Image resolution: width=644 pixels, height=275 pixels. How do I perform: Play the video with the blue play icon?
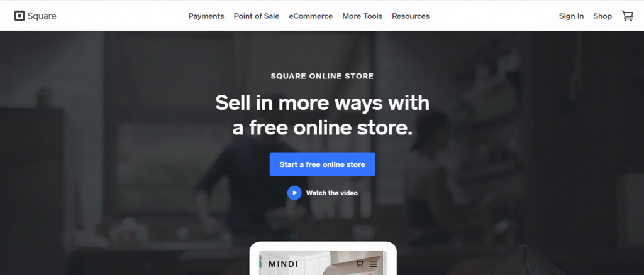point(294,193)
